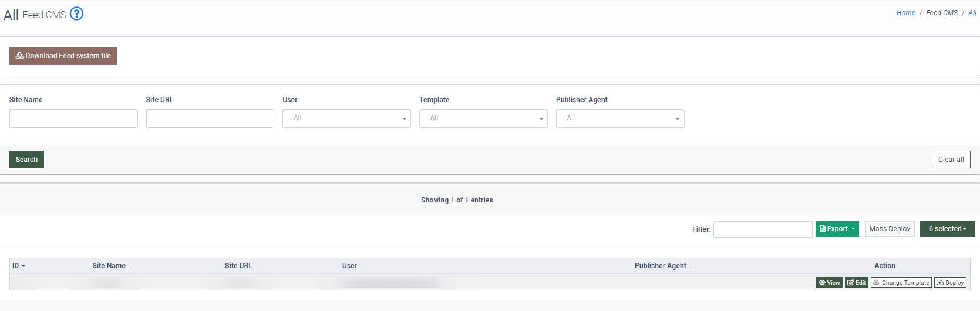
Task: Sort table by ID column
Action: pos(16,266)
